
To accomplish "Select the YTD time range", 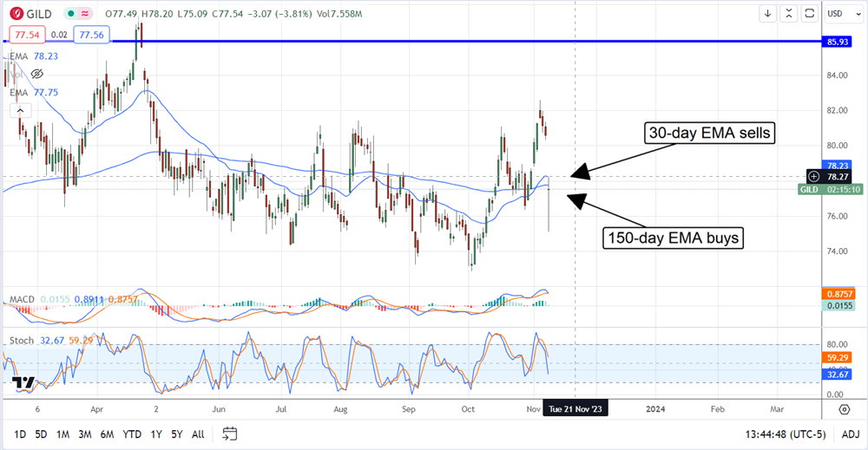I will coord(132,434).
